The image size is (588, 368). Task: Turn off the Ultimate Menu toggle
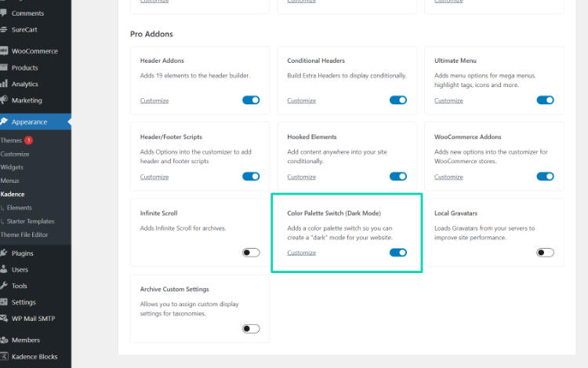[x=545, y=100]
